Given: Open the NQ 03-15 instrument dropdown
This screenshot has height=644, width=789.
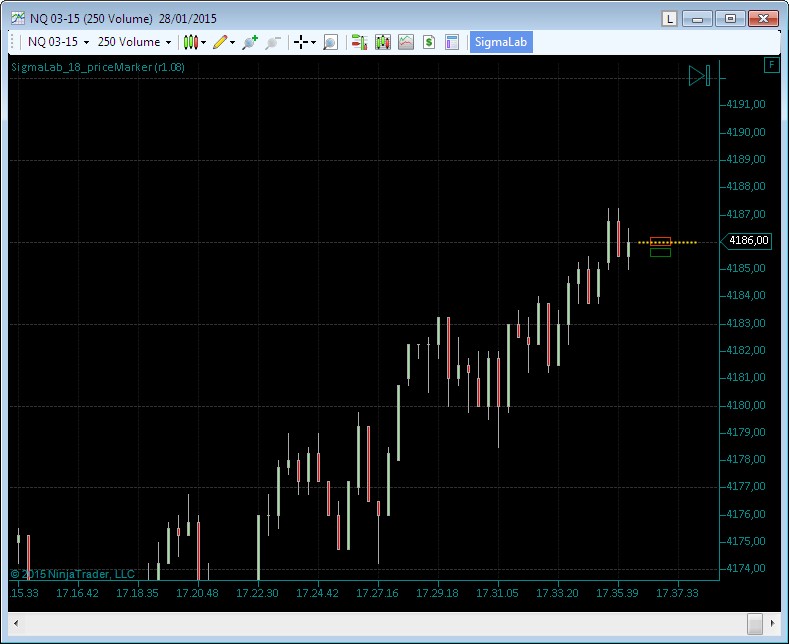Looking at the screenshot, I should (58, 42).
